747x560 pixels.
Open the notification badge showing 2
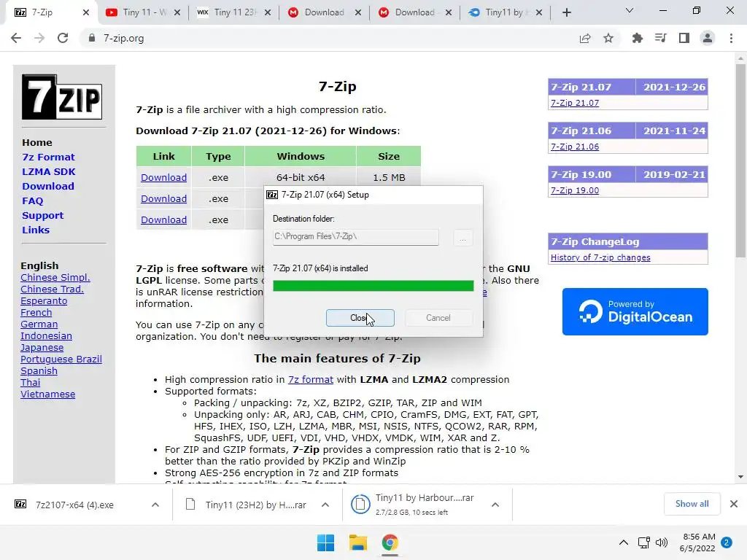[727, 542]
